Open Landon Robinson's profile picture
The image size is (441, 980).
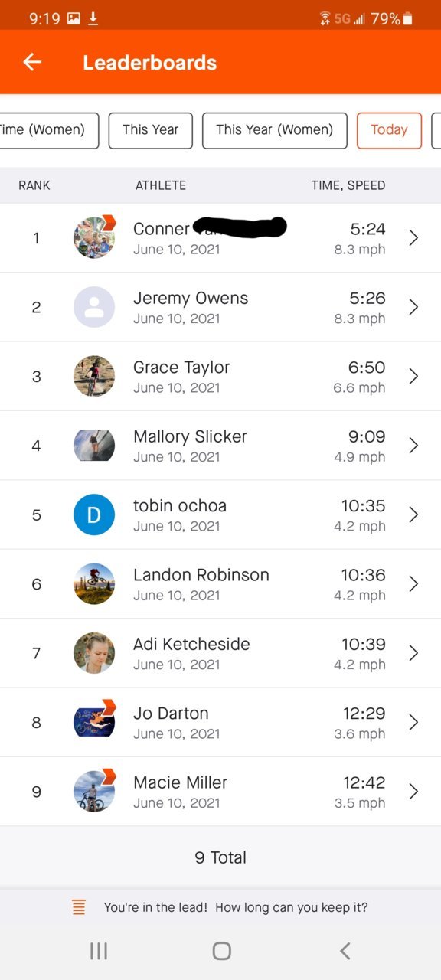click(94, 583)
